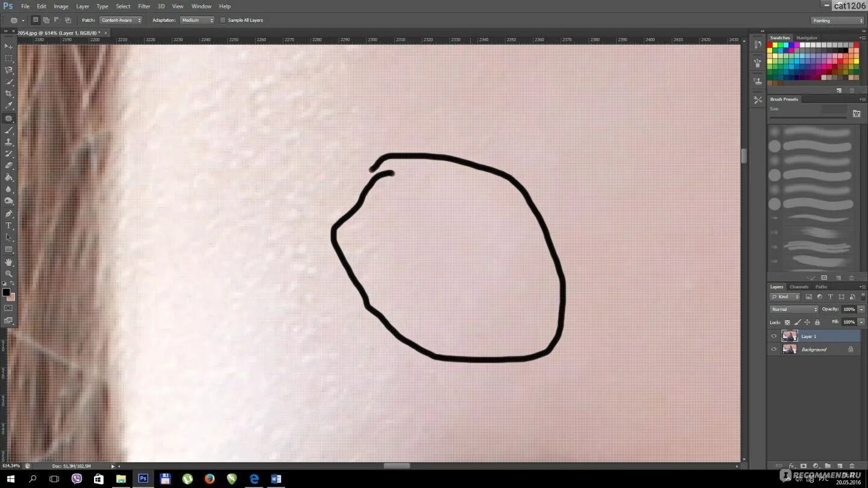Screen dimensions: 868x488
Task: Open layer style fx menu
Action: click(x=791, y=466)
